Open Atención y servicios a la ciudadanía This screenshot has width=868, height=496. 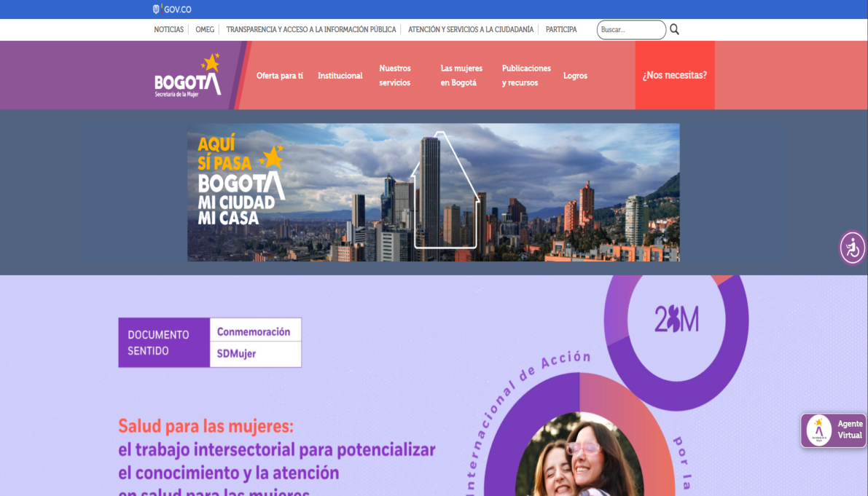click(471, 29)
